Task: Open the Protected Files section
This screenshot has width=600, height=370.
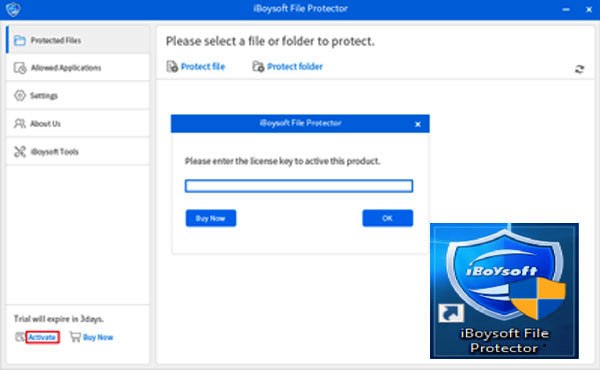Action: [x=78, y=40]
